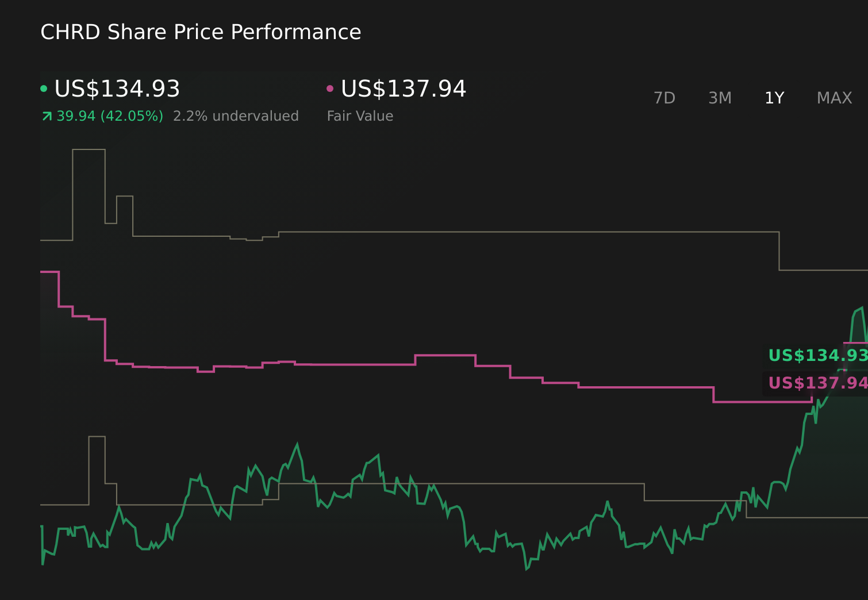This screenshot has height=600, width=868.
Task: Click the 2.2% undervalued label
Action: click(x=236, y=116)
